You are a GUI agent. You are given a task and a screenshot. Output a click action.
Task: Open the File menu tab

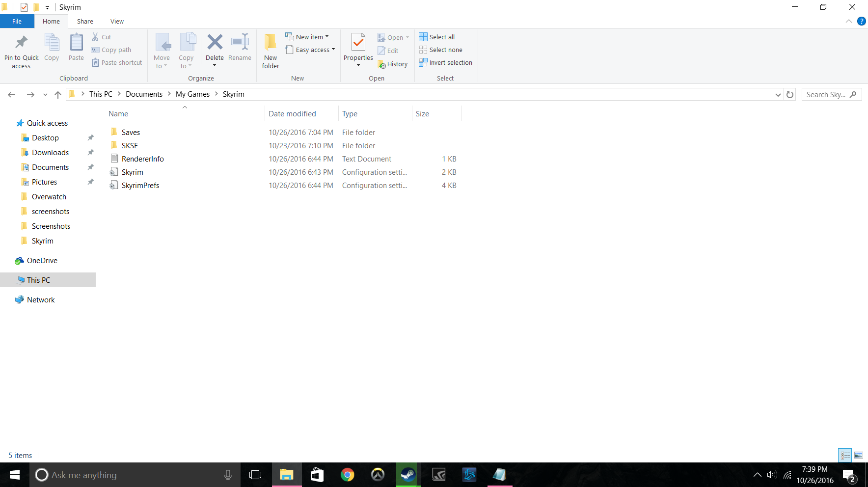(17, 21)
